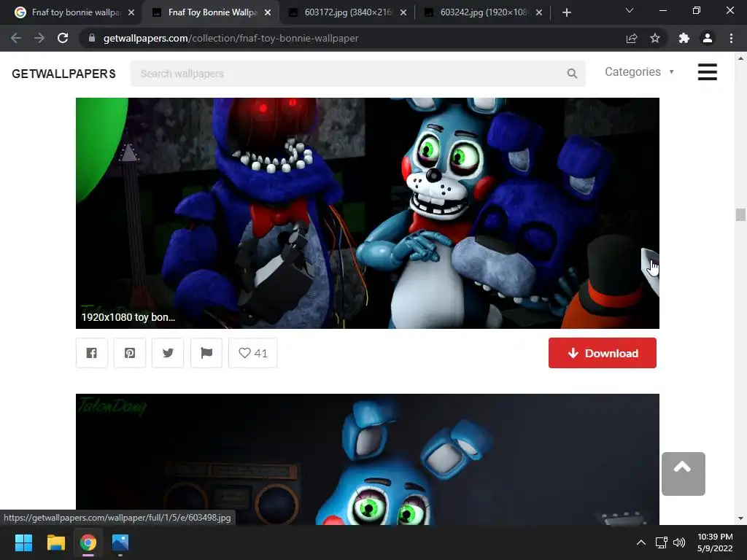Pin wallpaper to Pinterest
Viewport: 747px width, 560px height.
click(130, 353)
